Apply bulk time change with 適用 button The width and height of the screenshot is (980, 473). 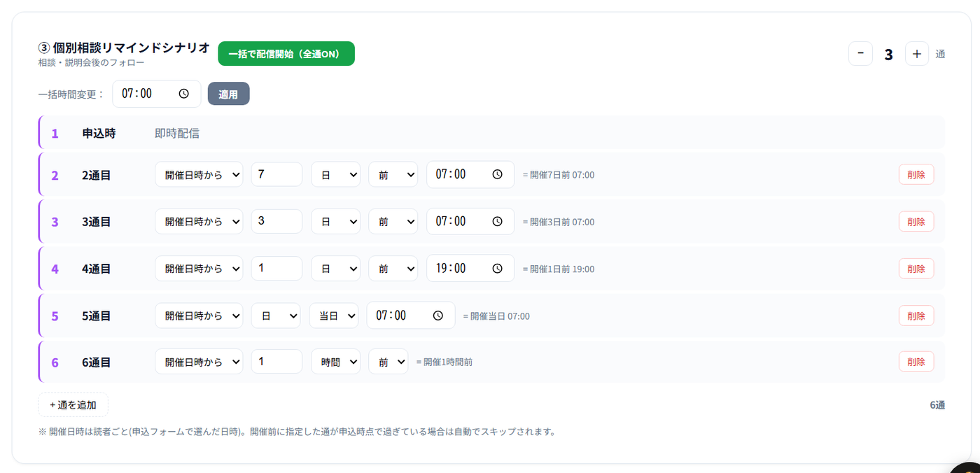[x=229, y=94]
